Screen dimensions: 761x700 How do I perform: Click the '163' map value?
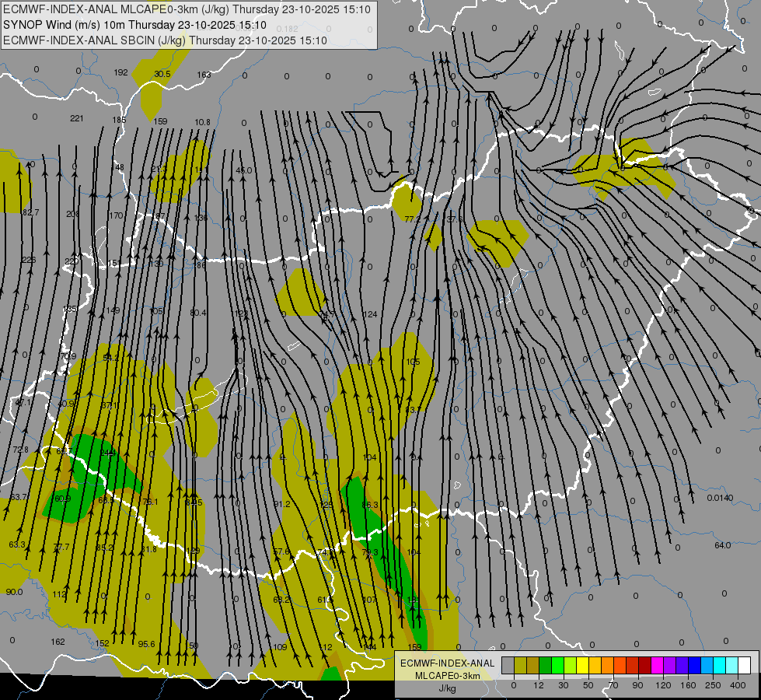[204, 75]
